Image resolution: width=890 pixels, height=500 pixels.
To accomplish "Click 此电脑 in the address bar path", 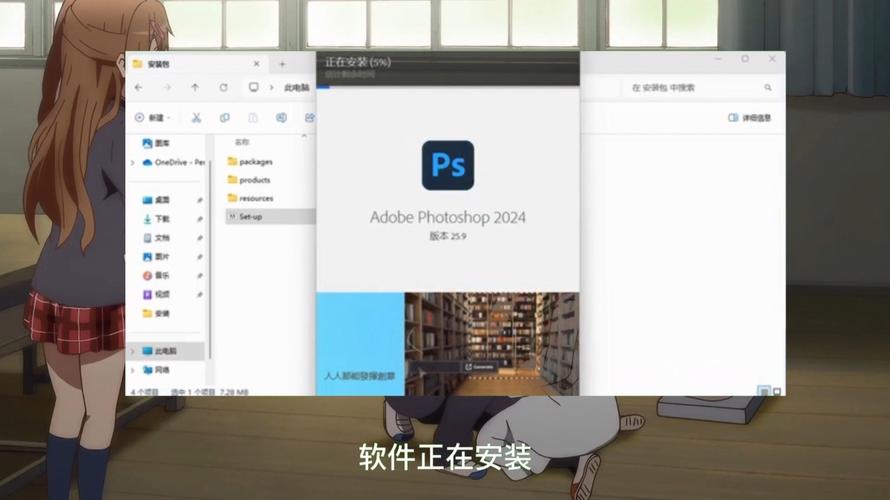I will click(x=296, y=87).
